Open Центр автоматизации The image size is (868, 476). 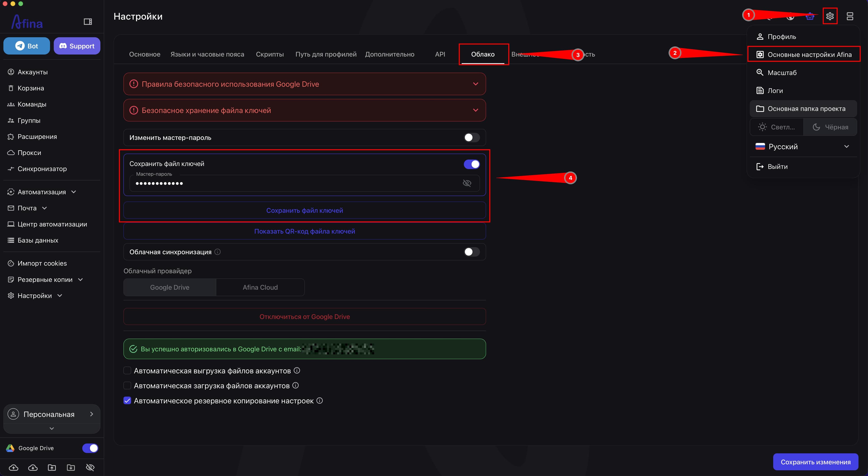[52, 224]
